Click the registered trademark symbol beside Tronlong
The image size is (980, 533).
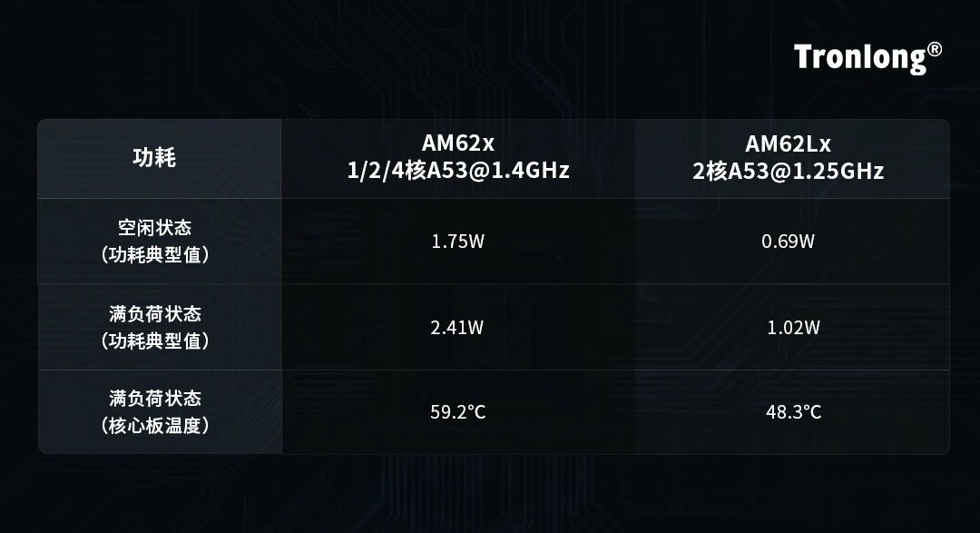click(x=935, y=49)
